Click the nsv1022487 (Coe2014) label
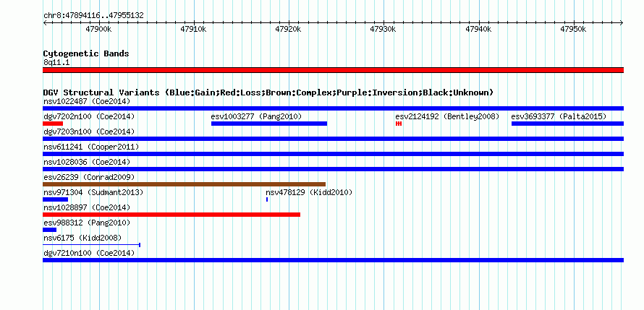644x310 pixels. coord(87,101)
